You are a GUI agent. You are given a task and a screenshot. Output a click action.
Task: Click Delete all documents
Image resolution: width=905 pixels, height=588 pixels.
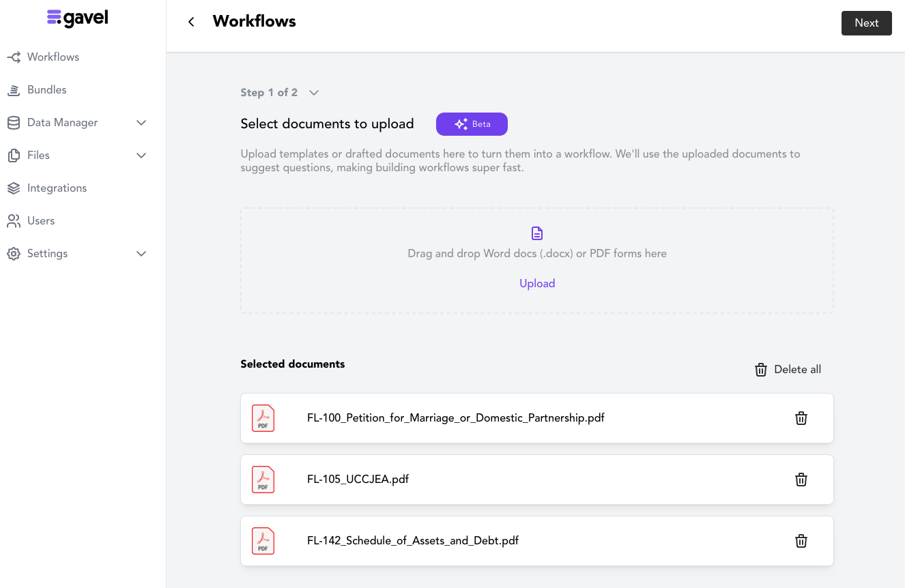point(788,370)
